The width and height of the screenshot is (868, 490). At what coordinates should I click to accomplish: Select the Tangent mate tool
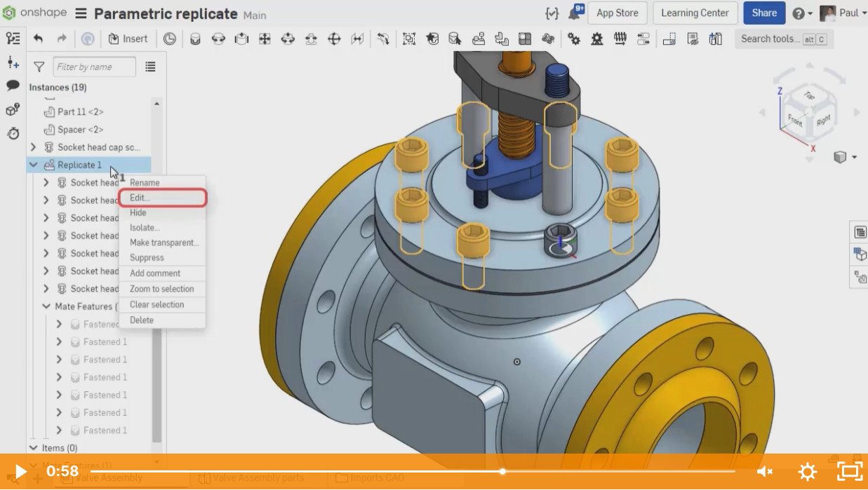point(382,39)
